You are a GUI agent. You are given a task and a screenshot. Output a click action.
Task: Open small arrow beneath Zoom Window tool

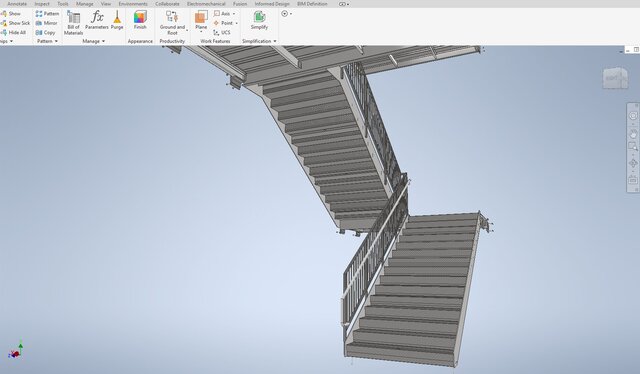click(x=633, y=154)
